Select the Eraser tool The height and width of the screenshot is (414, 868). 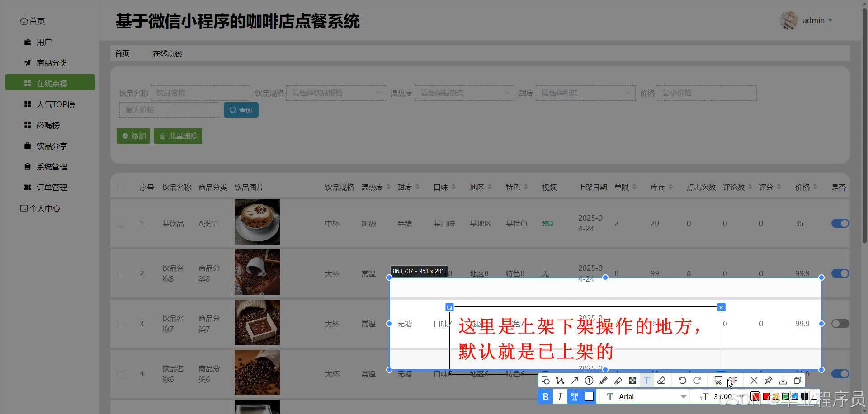tap(661, 381)
